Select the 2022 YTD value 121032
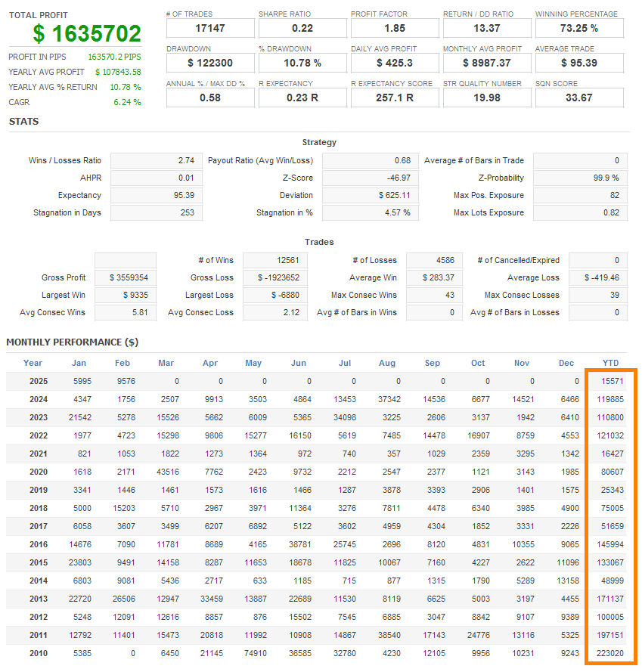The width and height of the screenshot is (642, 672). pos(610,435)
